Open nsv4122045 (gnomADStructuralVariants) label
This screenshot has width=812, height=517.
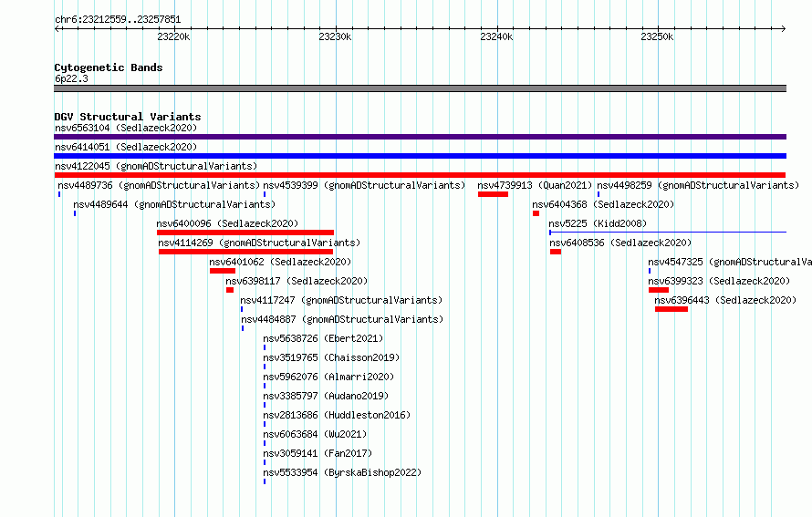pyautogui.click(x=156, y=166)
